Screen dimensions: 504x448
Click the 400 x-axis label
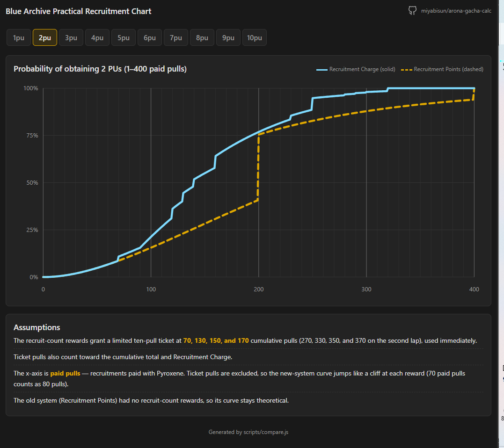point(474,289)
